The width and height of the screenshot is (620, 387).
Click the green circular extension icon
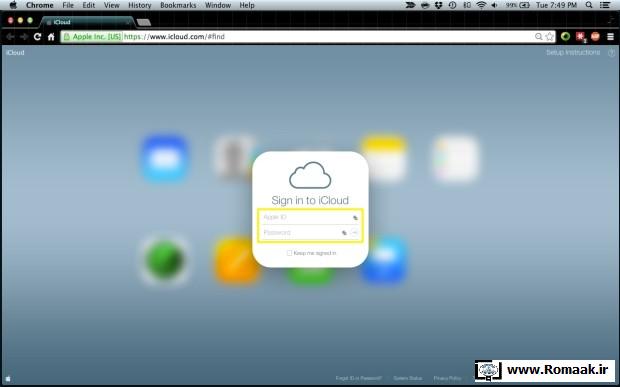[x=565, y=37]
